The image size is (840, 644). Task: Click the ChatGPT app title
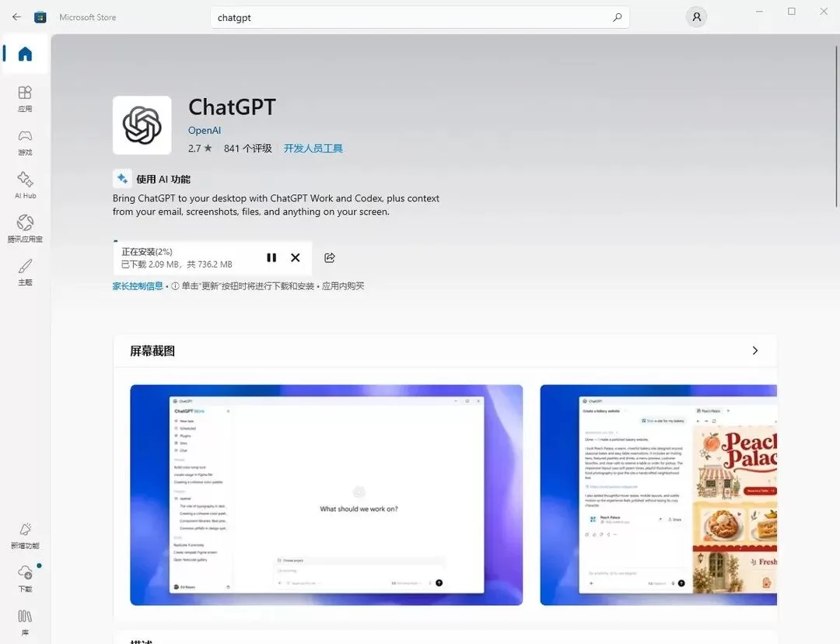pyautogui.click(x=232, y=107)
